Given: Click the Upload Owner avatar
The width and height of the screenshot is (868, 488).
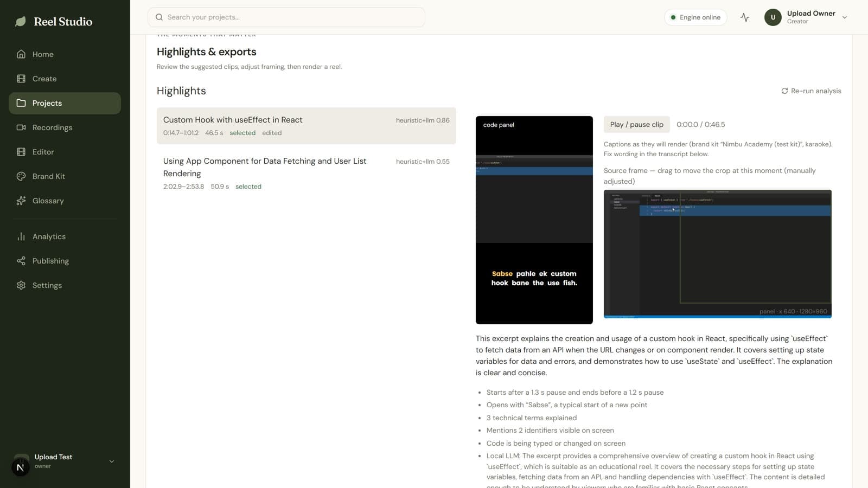Looking at the screenshot, I should point(773,17).
